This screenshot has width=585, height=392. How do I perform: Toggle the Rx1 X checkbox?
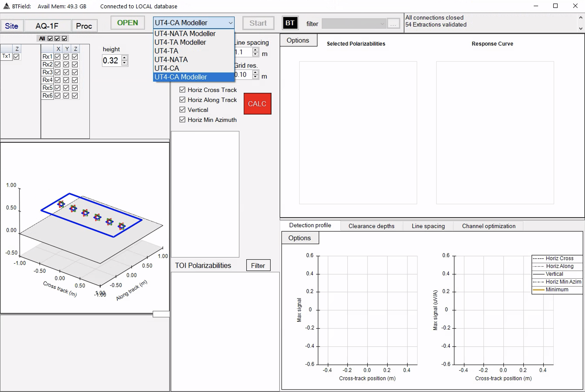pos(57,57)
